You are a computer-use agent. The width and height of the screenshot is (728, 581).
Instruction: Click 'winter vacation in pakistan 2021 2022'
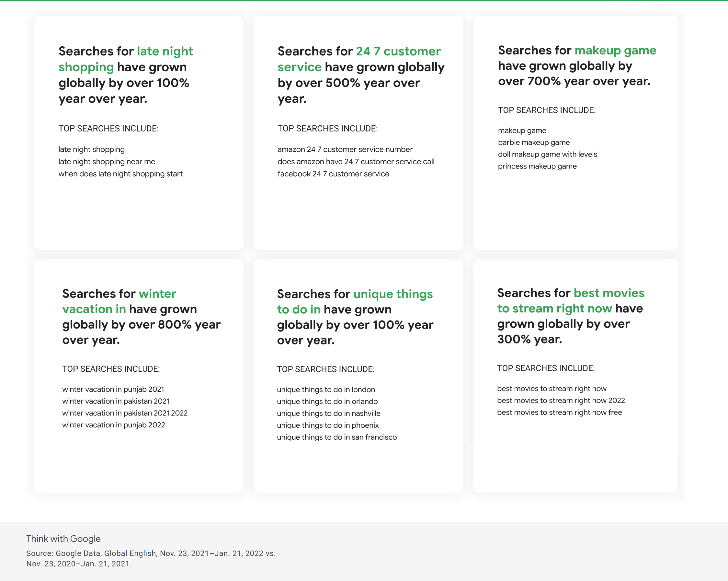pos(125,413)
